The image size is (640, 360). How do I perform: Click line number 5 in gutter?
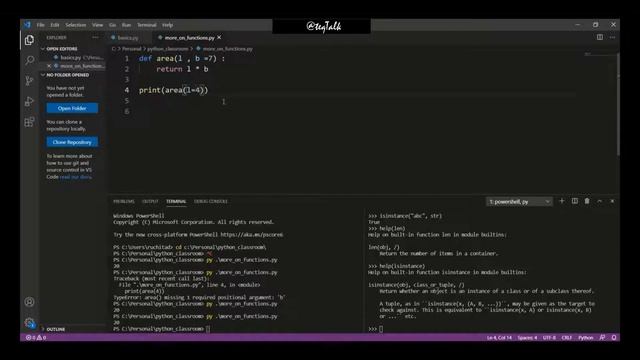click(127, 101)
